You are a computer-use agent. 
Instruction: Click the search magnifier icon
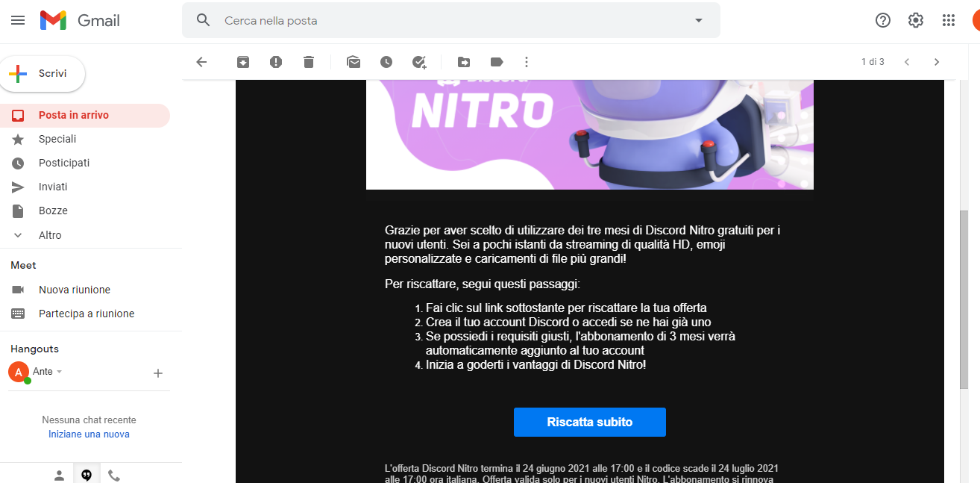204,20
